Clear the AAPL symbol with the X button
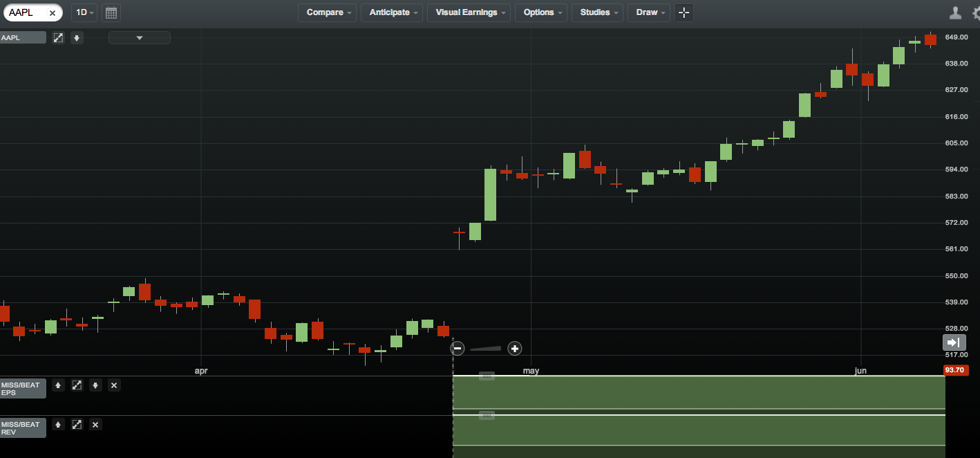The height and width of the screenshot is (458, 980). click(53, 12)
